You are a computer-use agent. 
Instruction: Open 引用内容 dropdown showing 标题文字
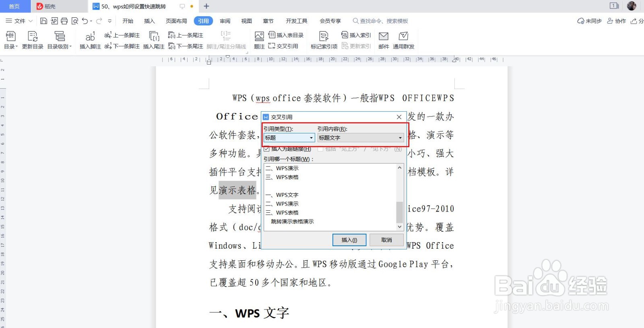point(361,138)
